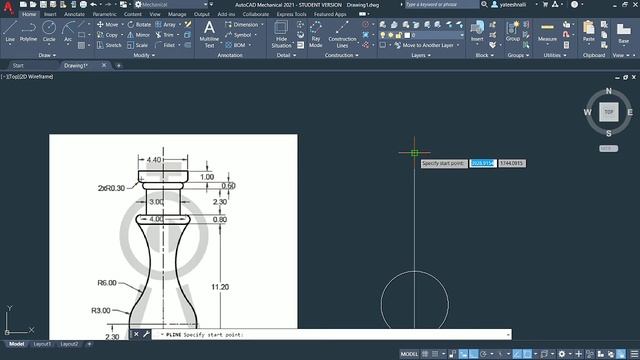This screenshot has height=360, width=640.
Task: Click the Paste icon
Action: [x=588, y=28]
